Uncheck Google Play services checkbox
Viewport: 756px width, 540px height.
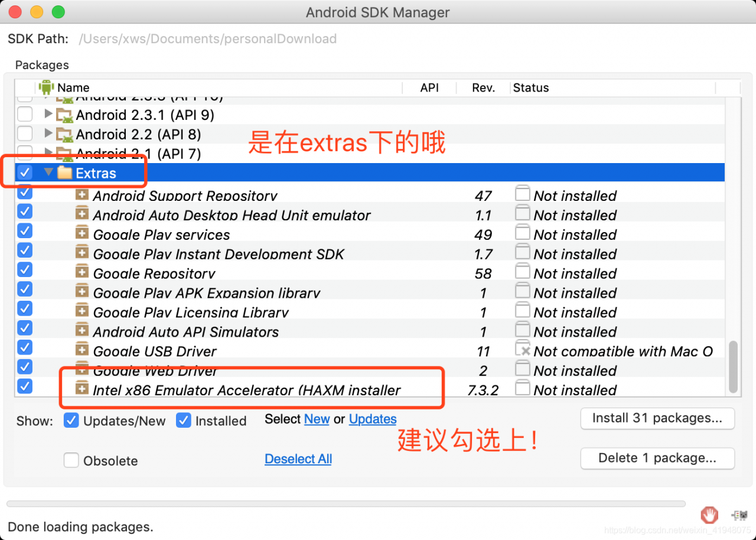pyautogui.click(x=25, y=230)
